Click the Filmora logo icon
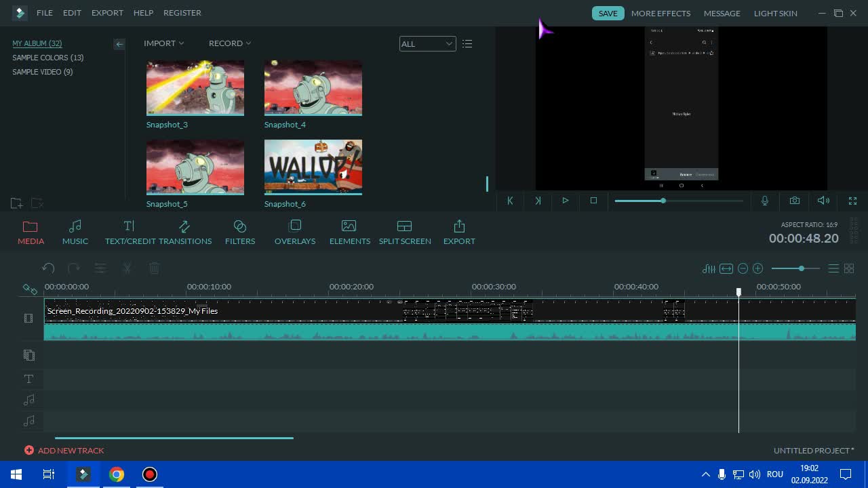The width and height of the screenshot is (868, 488). point(20,12)
